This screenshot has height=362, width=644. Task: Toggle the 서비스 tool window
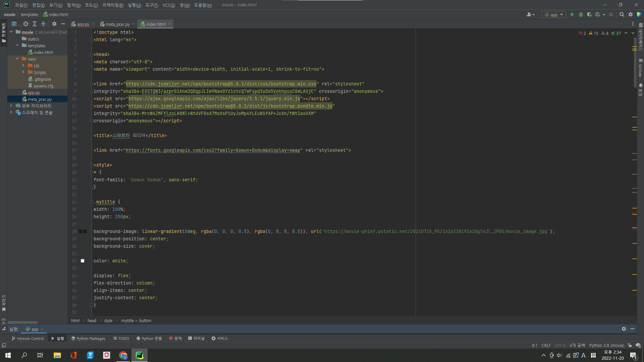[x=220, y=339]
